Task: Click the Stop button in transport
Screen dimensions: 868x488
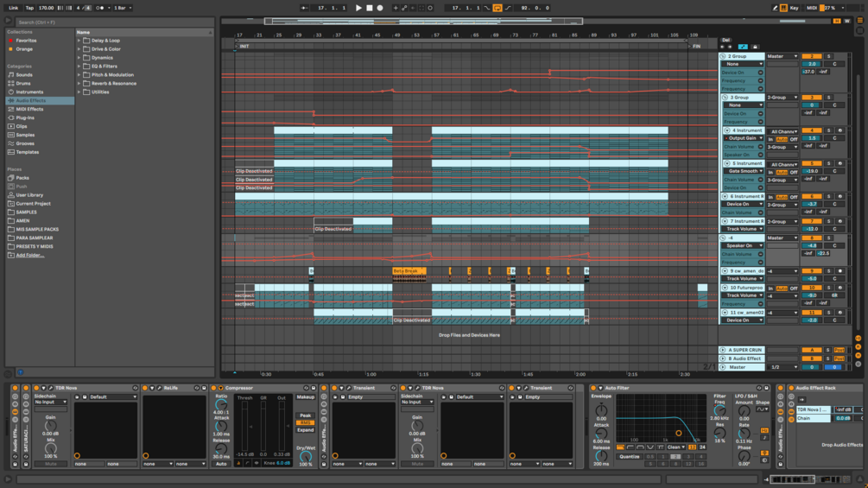Action: coord(370,8)
